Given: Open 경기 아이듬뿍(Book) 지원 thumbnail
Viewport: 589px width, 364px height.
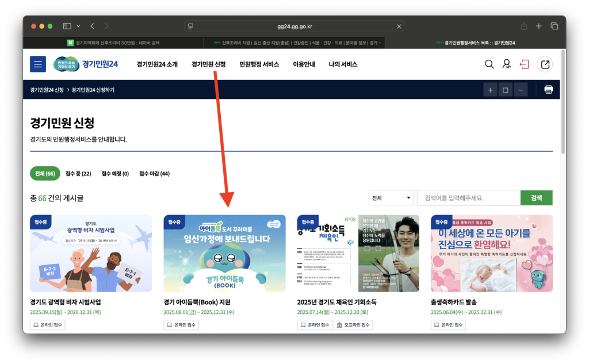Looking at the screenshot, I should (x=224, y=254).
